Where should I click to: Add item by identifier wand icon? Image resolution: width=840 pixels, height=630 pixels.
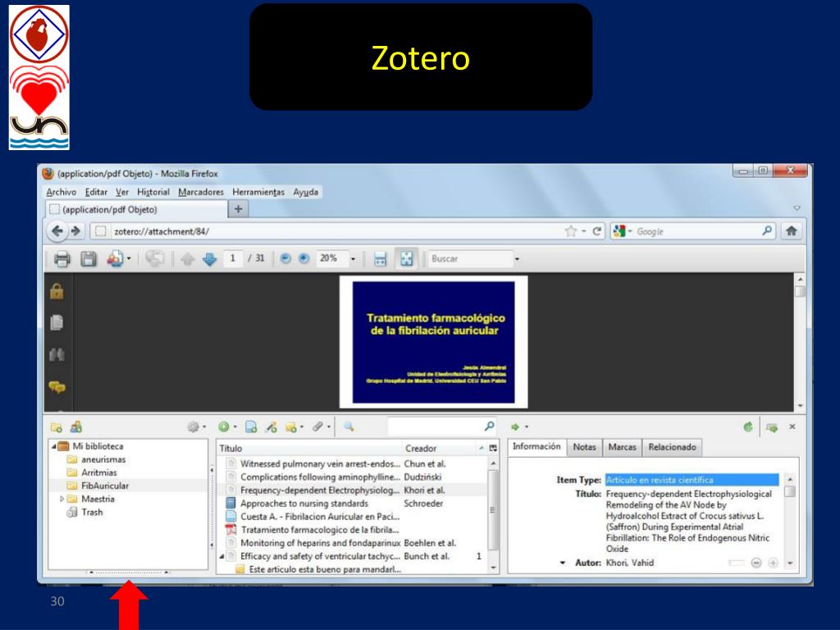(x=271, y=427)
